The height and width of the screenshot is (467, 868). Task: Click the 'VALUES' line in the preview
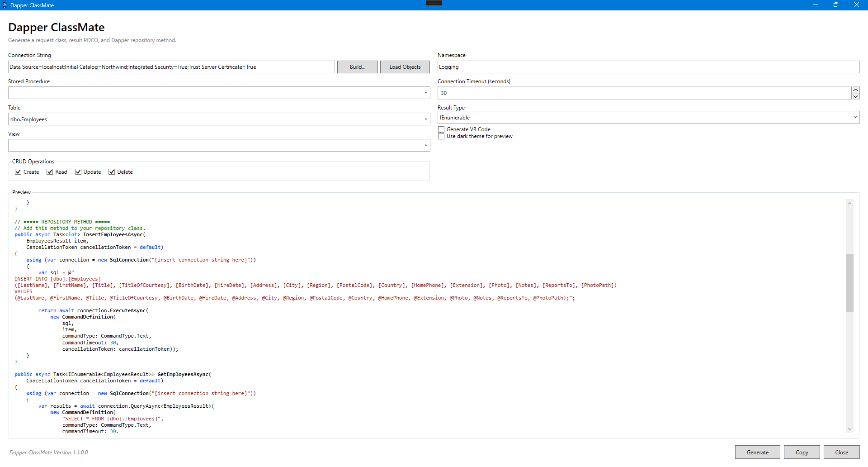tap(24, 291)
